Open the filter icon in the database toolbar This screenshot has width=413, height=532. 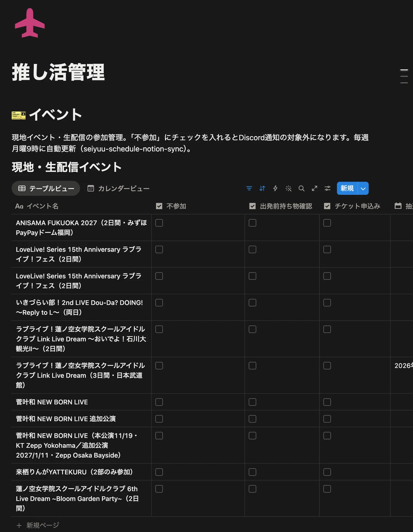pyautogui.click(x=249, y=188)
